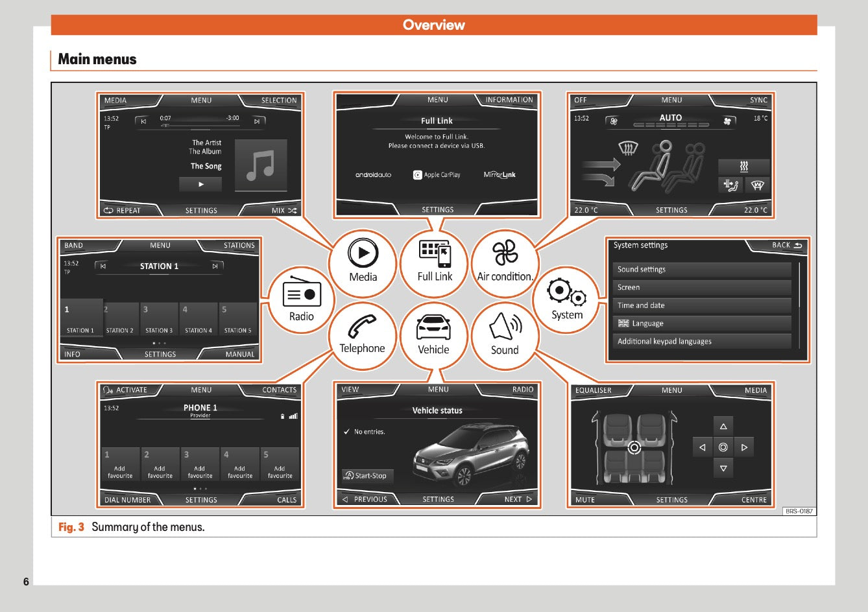Open the Telephone handset icon

click(x=361, y=327)
